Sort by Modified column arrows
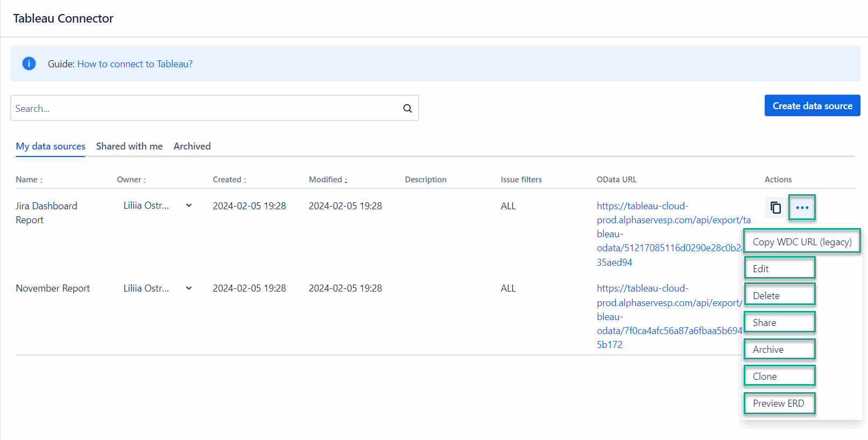868x440 pixels. (346, 180)
